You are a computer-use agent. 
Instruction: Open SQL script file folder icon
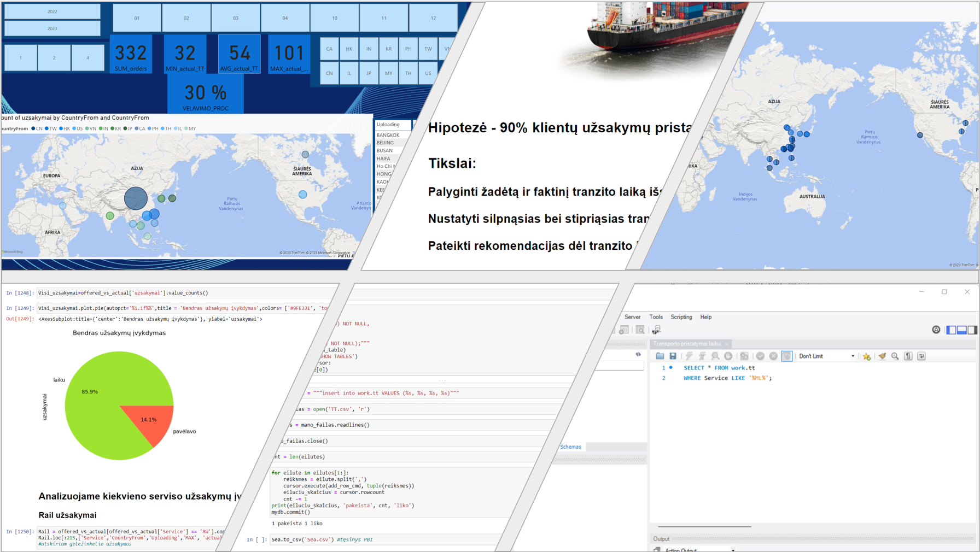(660, 356)
